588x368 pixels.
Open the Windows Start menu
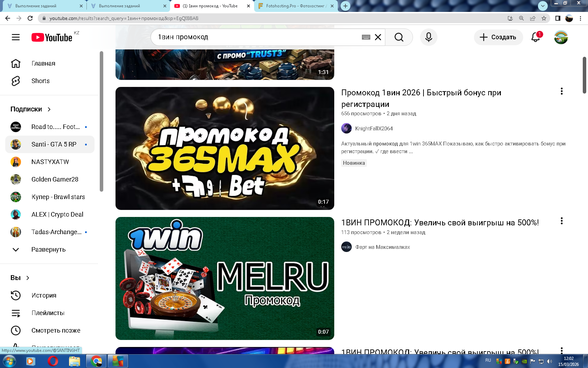click(x=9, y=361)
